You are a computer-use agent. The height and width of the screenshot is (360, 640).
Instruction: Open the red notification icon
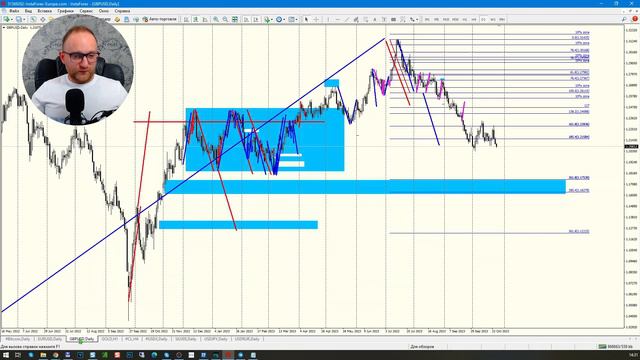(635, 19)
